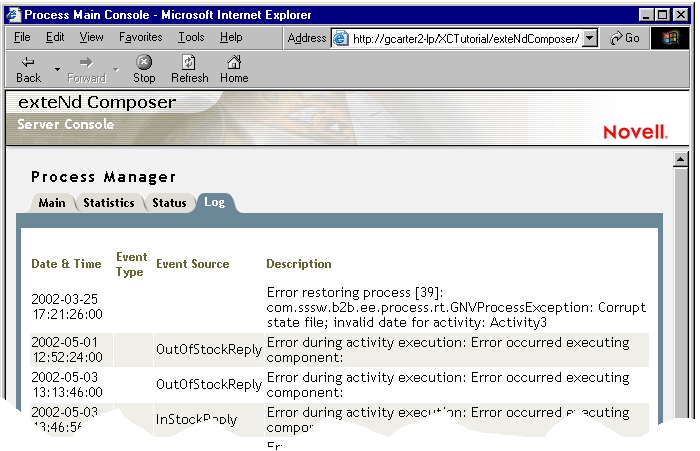Click the 2002-05-01 12:52:24:00 timestamp
Image resolution: width=700 pixels, height=451 pixels.
[x=67, y=350]
